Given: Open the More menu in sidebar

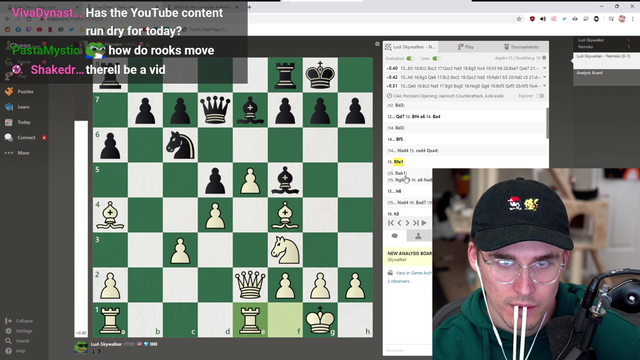Looking at the screenshot, I should coord(17,153).
